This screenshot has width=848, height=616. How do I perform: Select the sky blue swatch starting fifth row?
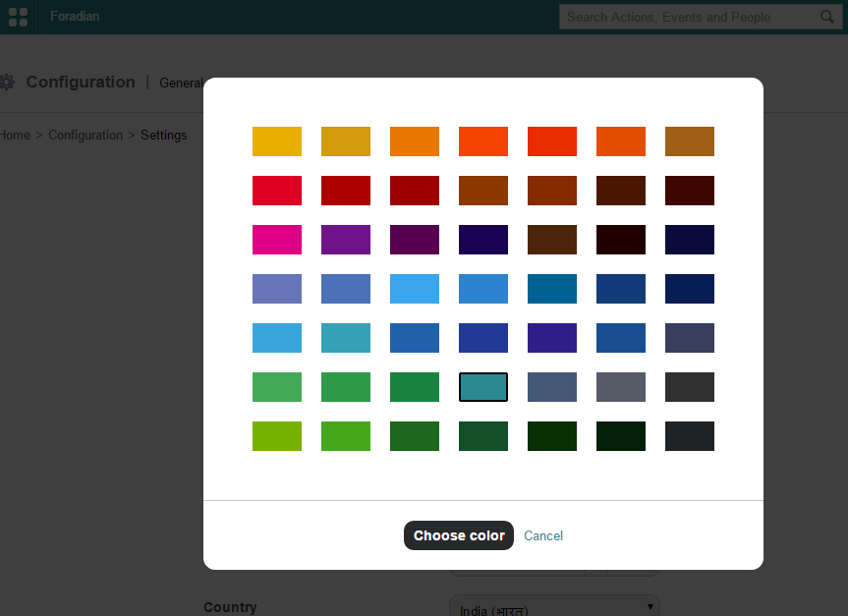277,338
